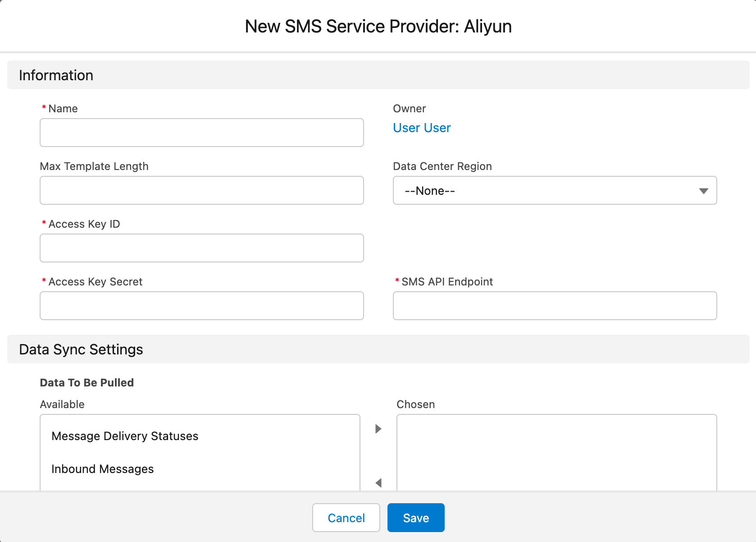Select Inbound Messages in Available list

[103, 469]
